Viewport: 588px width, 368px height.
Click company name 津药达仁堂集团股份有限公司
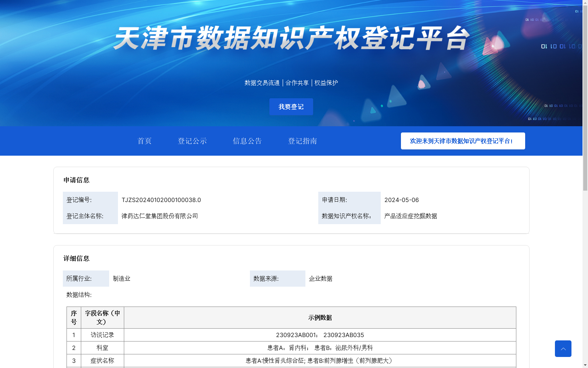tap(160, 216)
